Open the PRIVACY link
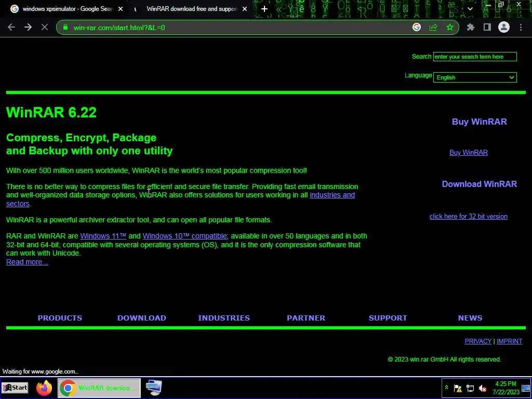 [478, 341]
